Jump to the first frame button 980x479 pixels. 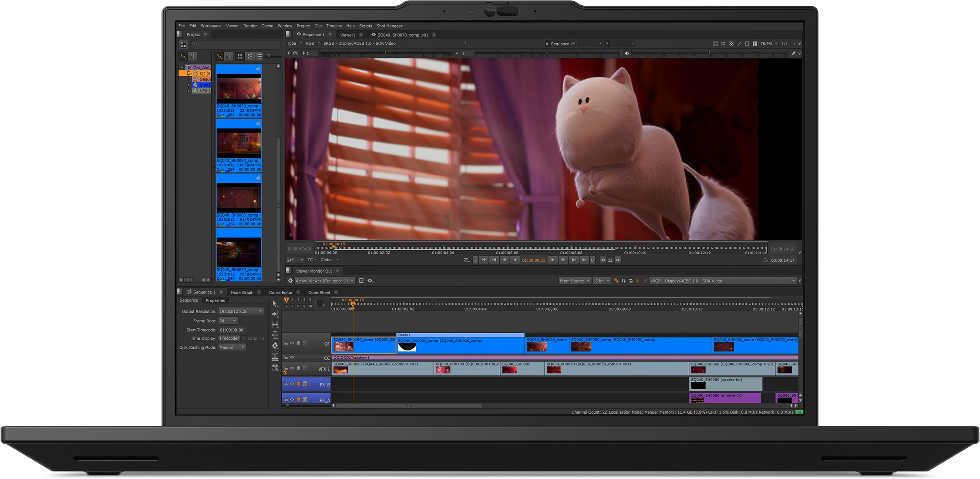[484, 260]
